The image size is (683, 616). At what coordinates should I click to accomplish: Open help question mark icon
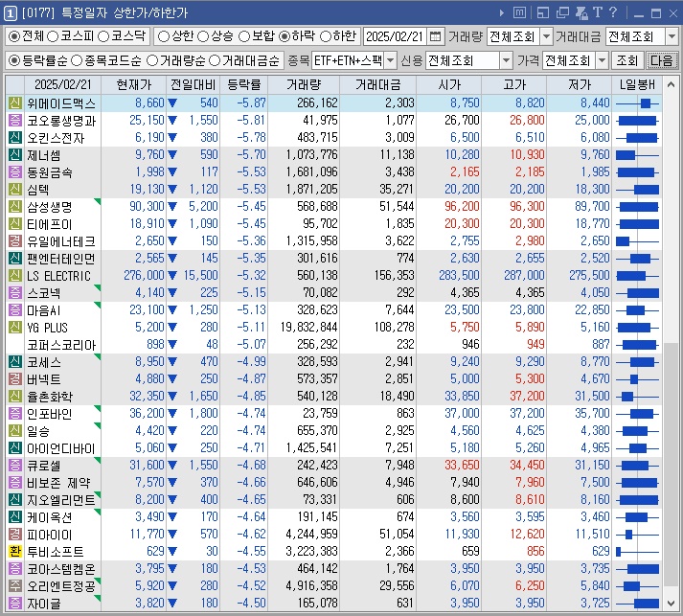(x=613, y=12)
